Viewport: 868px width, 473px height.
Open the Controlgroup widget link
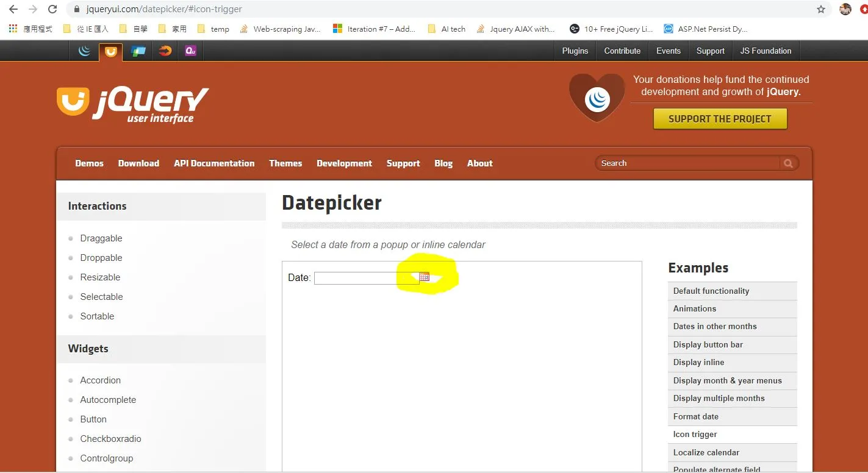tap(107, 458)
